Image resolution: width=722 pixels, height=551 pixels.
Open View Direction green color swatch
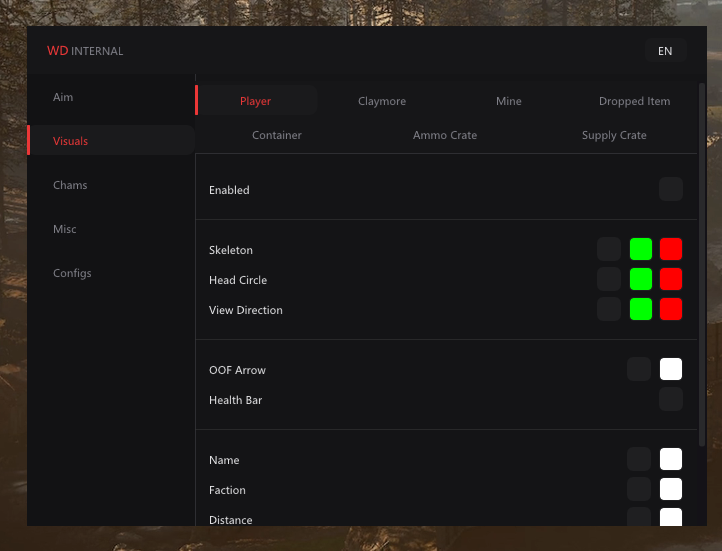pyautogui.click(x=640, y=309)
